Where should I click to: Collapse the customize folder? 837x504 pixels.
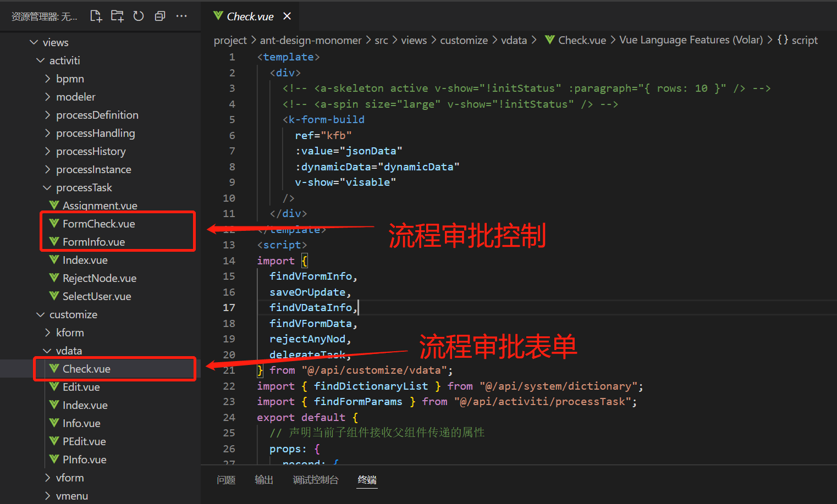point(41,314)
